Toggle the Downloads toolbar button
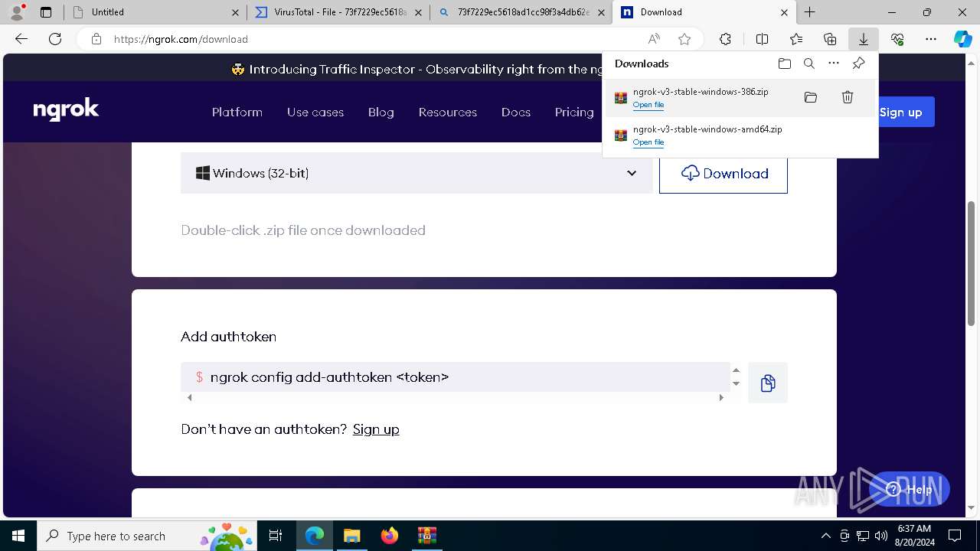The image size is (980, 551). 863,39
